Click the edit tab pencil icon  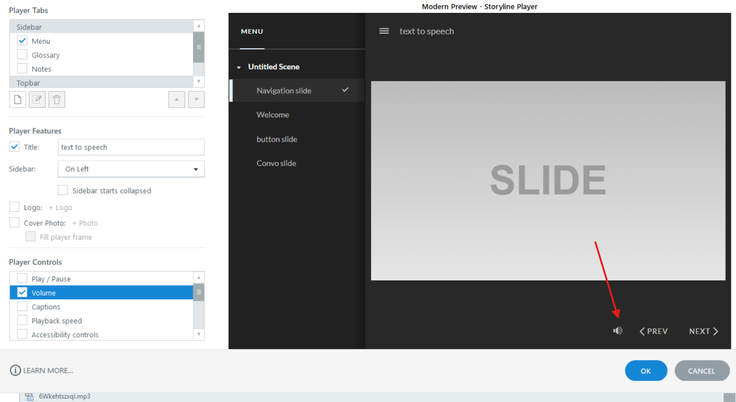click(37, 100)
